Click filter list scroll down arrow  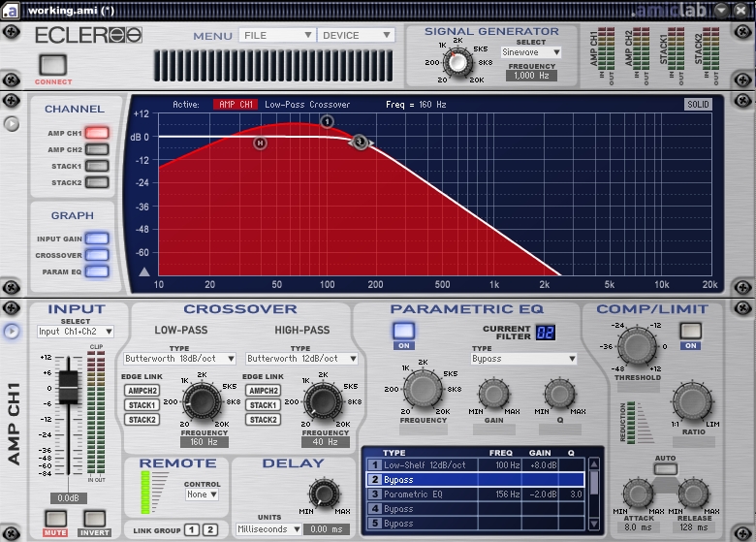(x=594, y=524)
